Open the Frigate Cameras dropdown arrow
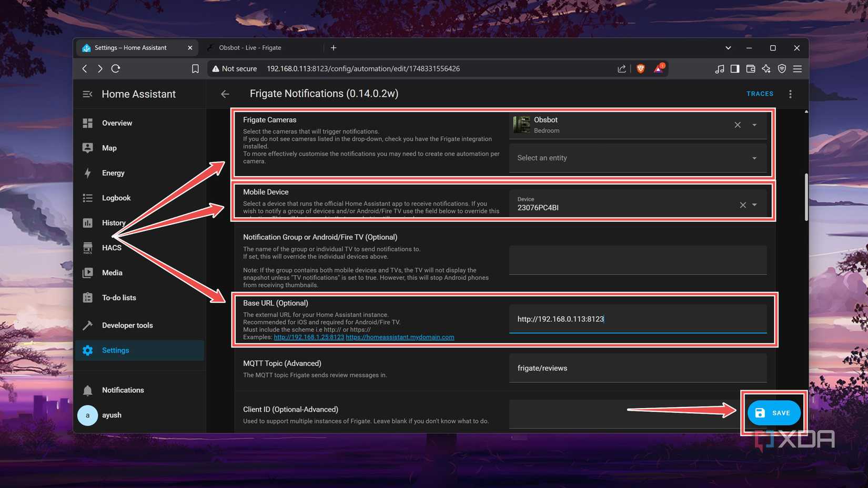This screenshot has width=868, height=488. point(754,125)
